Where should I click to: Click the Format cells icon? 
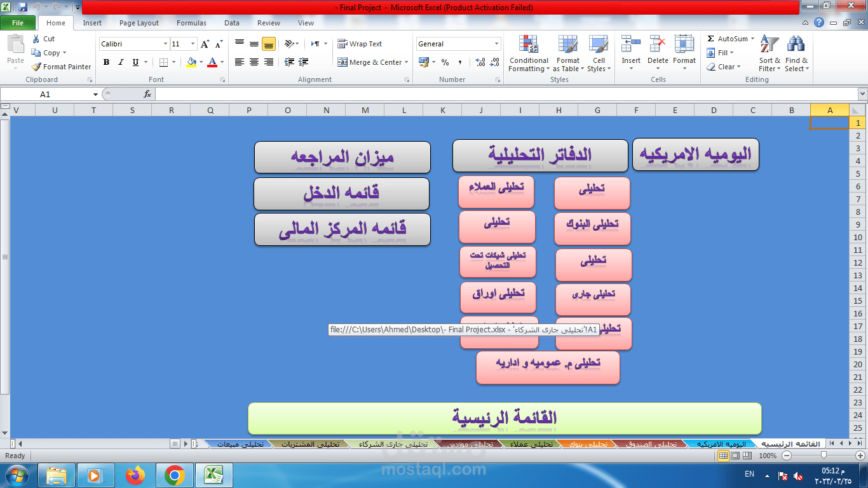click(x=684, y=44)
